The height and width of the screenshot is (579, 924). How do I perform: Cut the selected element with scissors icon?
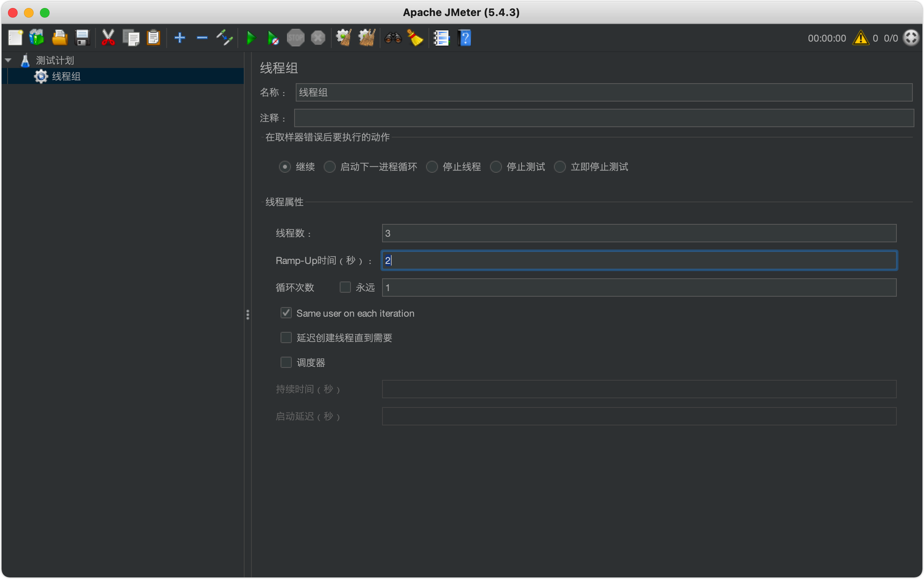pyautogui.click(x=108, y=38)
